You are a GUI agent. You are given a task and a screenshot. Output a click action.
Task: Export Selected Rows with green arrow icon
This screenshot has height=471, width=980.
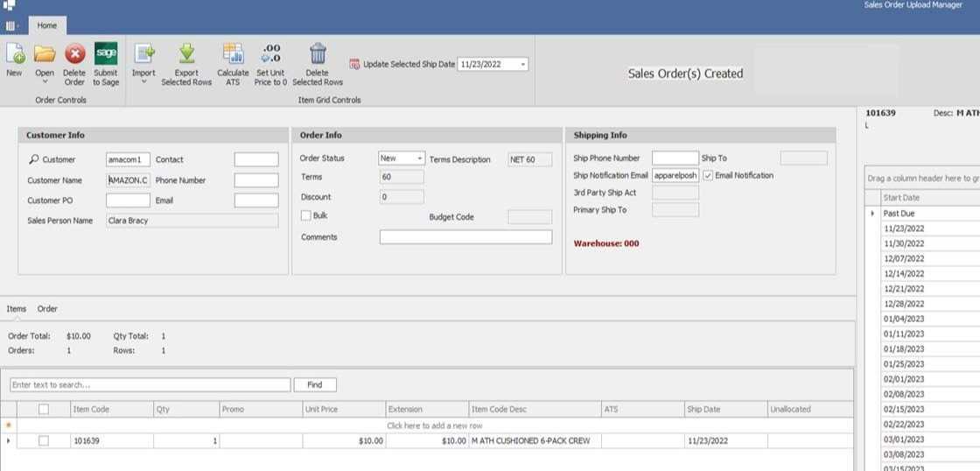point(186,53)
